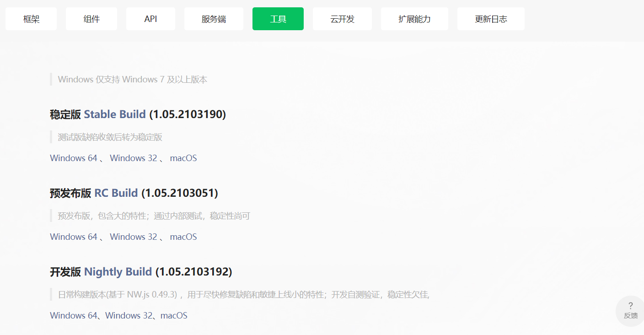Viewport: 644px width, 335px height.
Task: Click the 'Windows 仅支持 Windows 7 及以上版本' note
Action: coord(133,79)
